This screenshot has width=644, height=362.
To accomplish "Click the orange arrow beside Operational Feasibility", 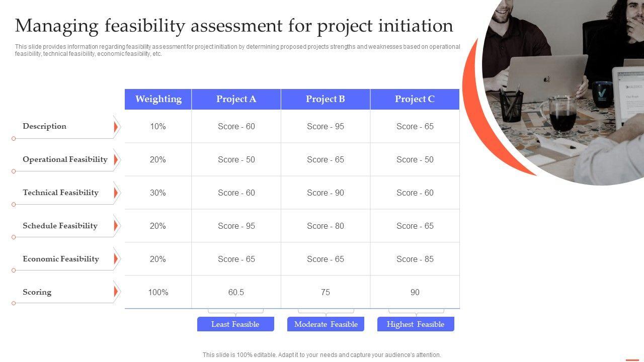I will [116, 160].
